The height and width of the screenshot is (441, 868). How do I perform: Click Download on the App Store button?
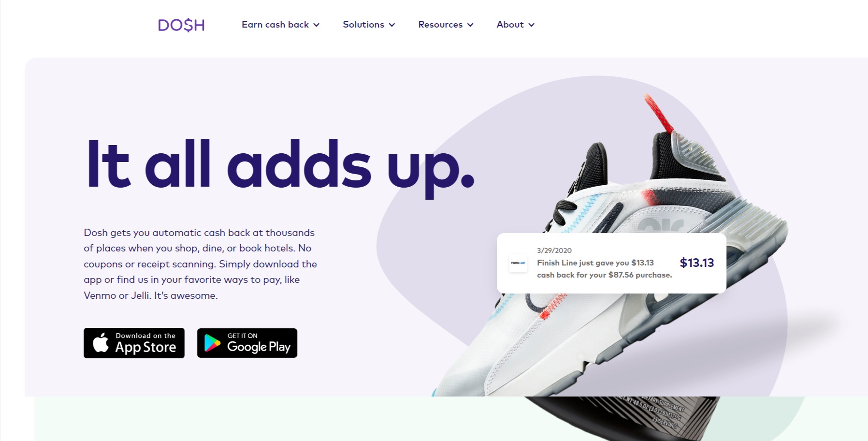click(134, 343)
